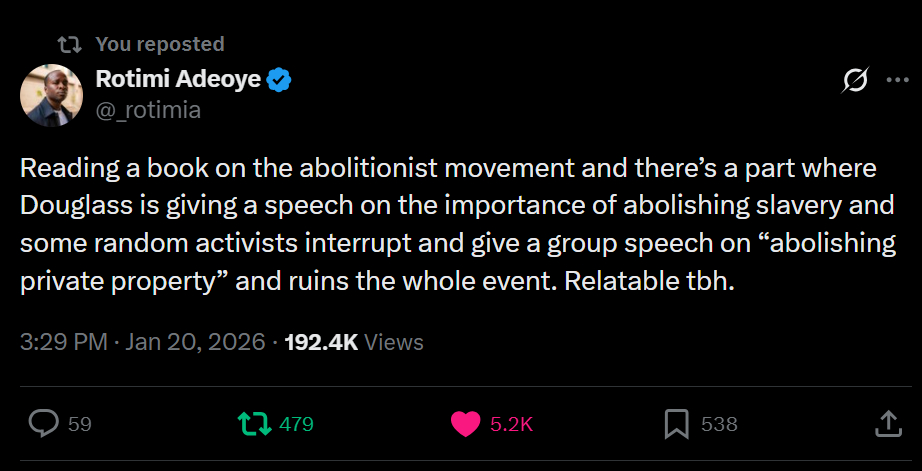922x471 pixels.
Task: Open the three-dot More options menu
Action: pos(896,81)
